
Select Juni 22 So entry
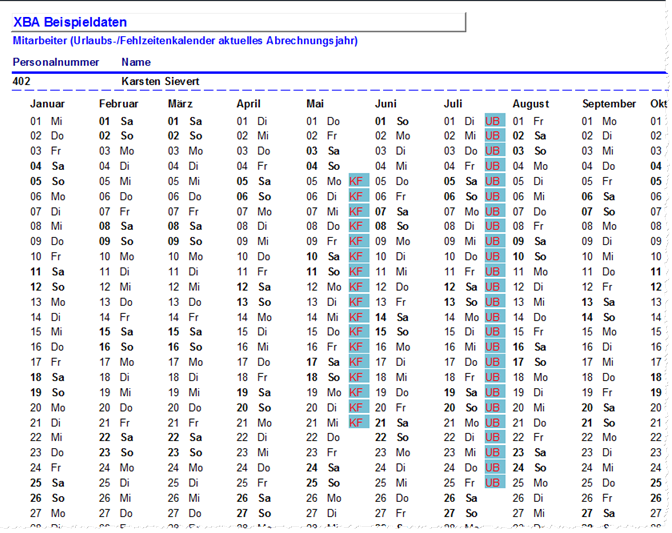pyautogui.click(x=392, y=437)
